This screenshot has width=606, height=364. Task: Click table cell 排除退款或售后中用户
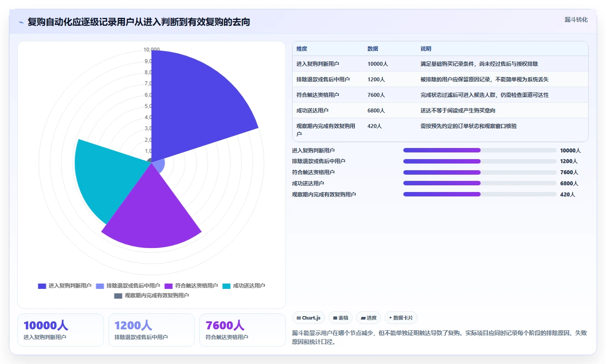click(x=323, y=80)
